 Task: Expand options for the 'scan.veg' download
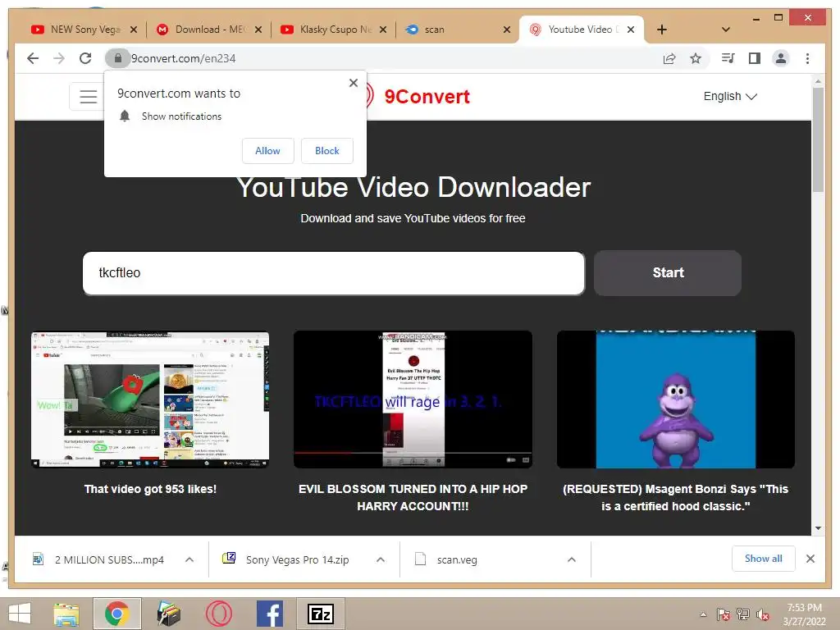pyautogui.click(x=572, y=559)
